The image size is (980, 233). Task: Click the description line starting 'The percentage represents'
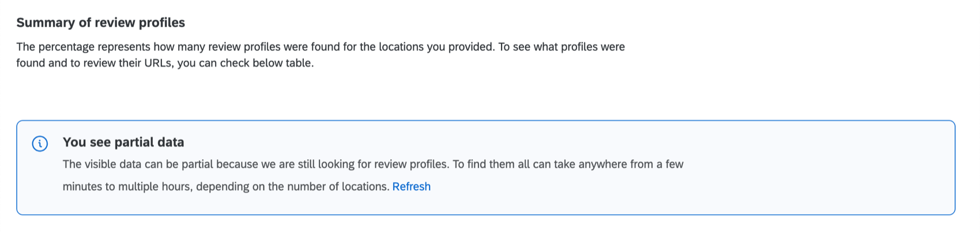tap(321, 47)
